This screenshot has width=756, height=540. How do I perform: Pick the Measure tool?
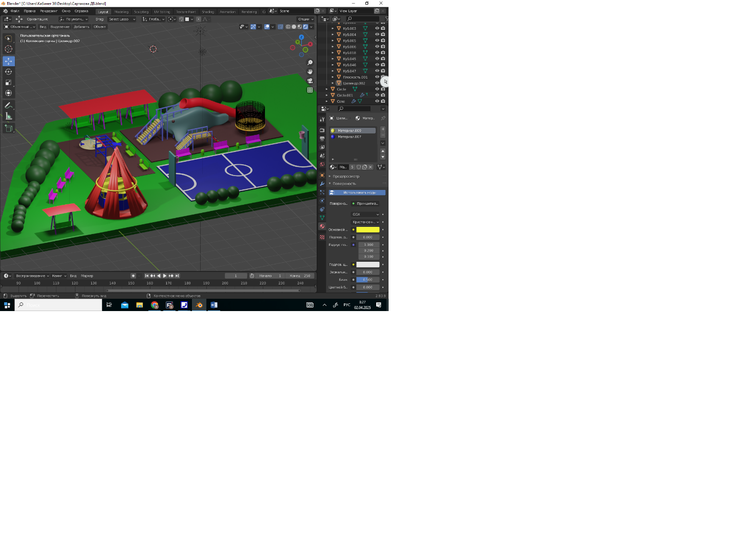click(9, 117)
